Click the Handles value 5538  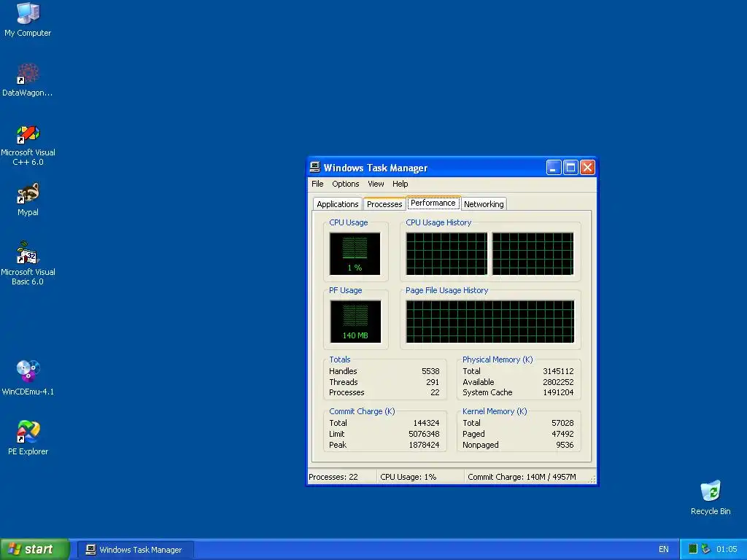point(430,371)
